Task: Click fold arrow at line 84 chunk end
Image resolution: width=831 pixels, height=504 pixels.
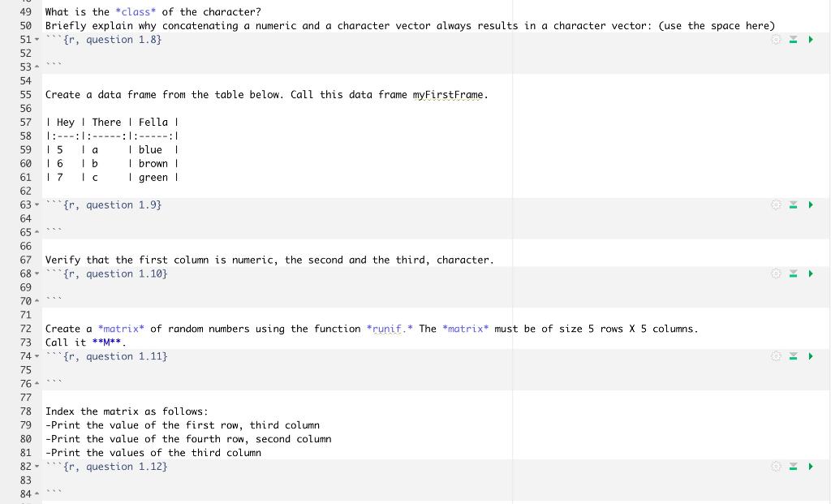Action: point(37,494)
